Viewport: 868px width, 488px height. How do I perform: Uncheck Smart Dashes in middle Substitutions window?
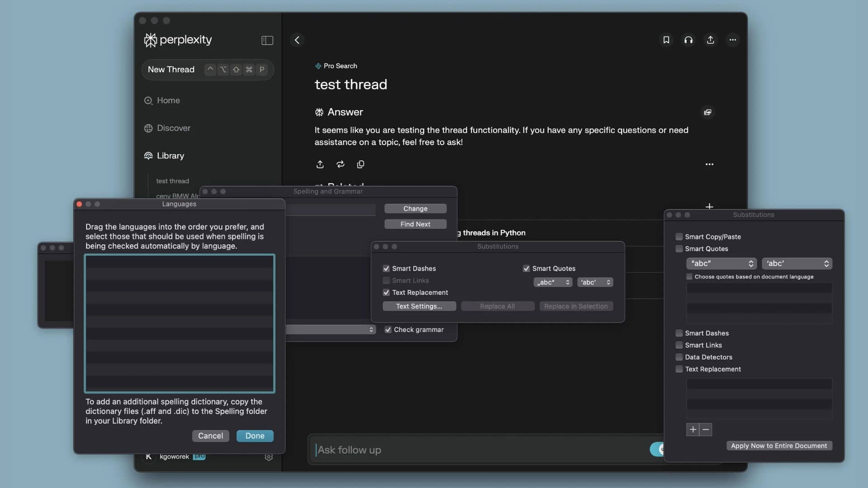(x=386, y=268)
